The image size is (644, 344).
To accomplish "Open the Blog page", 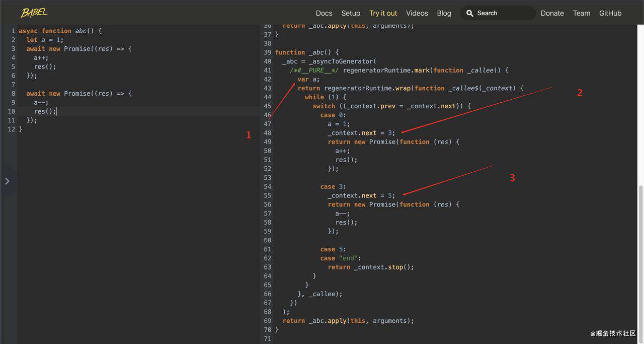I will pyautogui.click(x=444, y=13).
